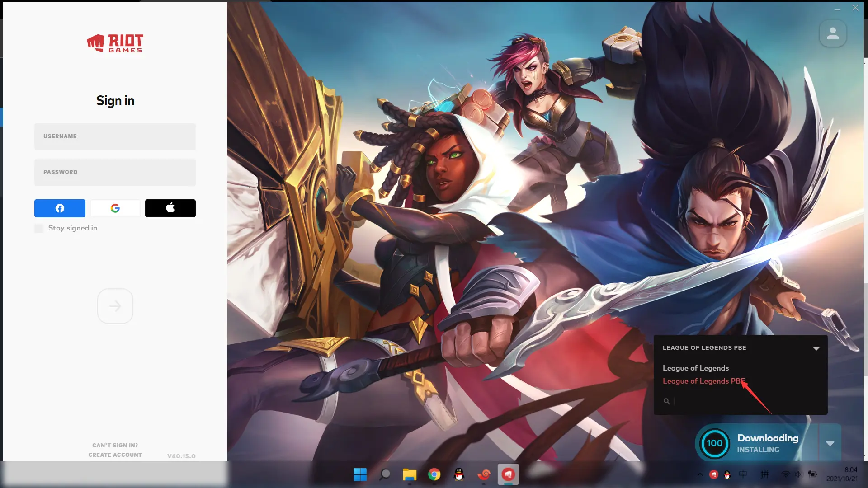Click the version V40.15.0 text

coord(181,456)
